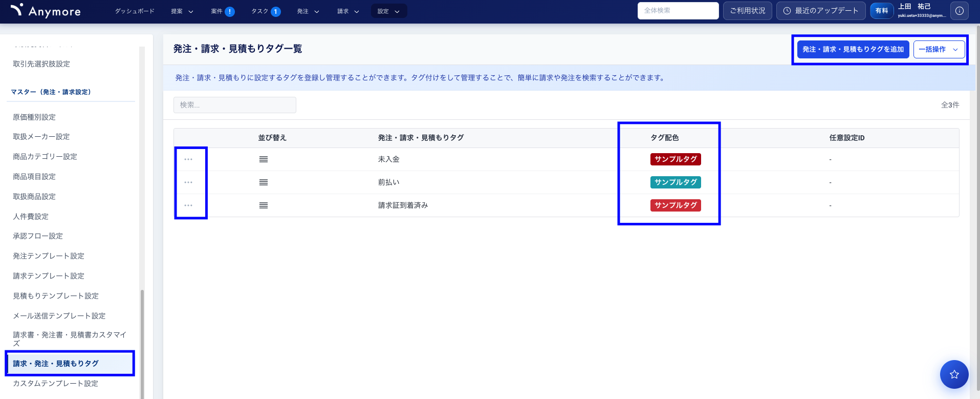Click the 有料 plan badge
This screenshot has width=980, height=399.
tap(882, 11)
